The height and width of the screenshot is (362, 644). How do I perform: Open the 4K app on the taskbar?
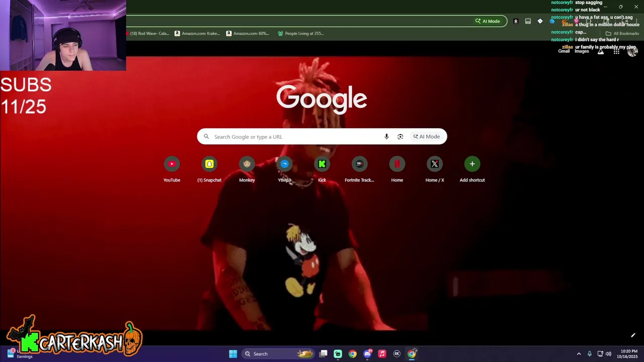tap(396, 354)
